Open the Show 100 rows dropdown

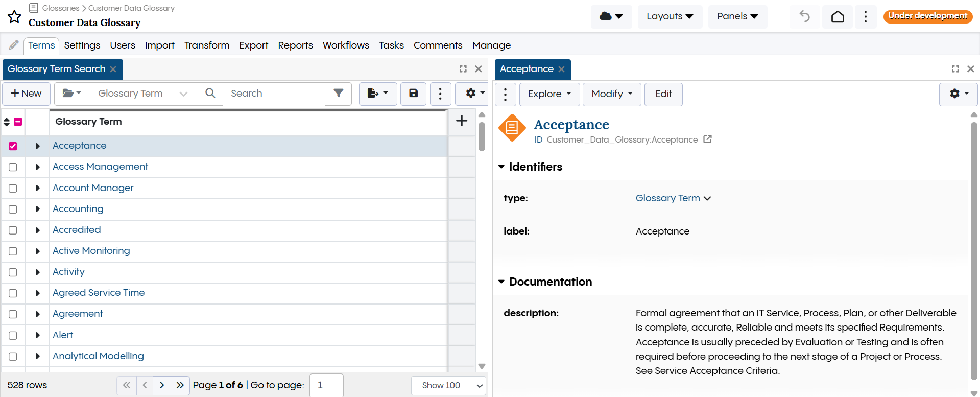click(448, 385)
